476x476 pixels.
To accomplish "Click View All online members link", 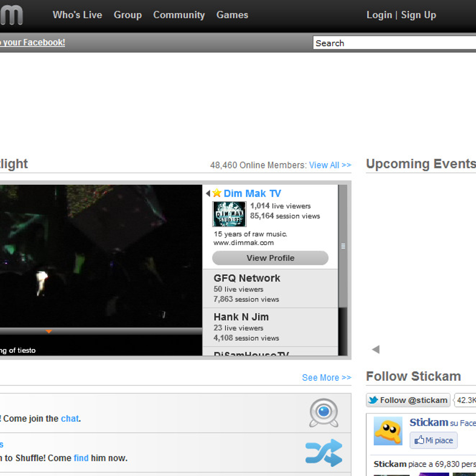I will click(330, 165).
